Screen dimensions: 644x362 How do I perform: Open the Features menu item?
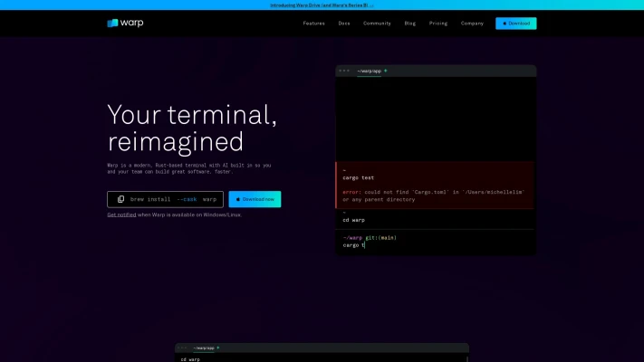coord(313,24)
